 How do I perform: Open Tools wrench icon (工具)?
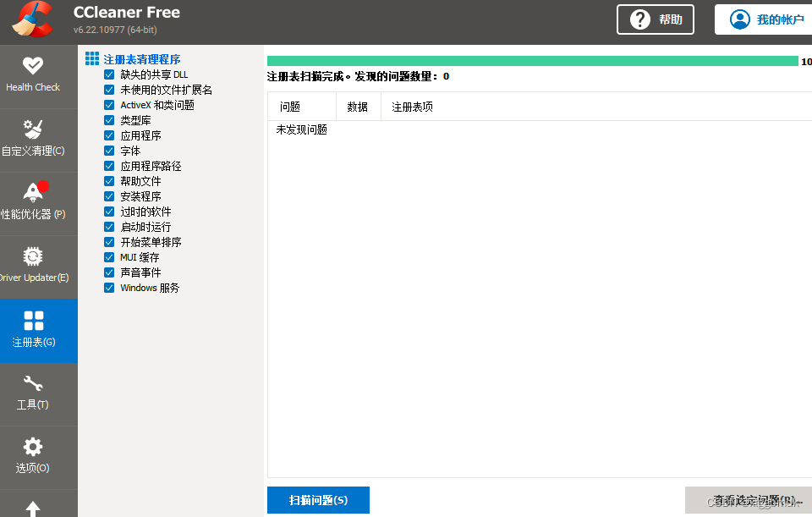point(33,383)
